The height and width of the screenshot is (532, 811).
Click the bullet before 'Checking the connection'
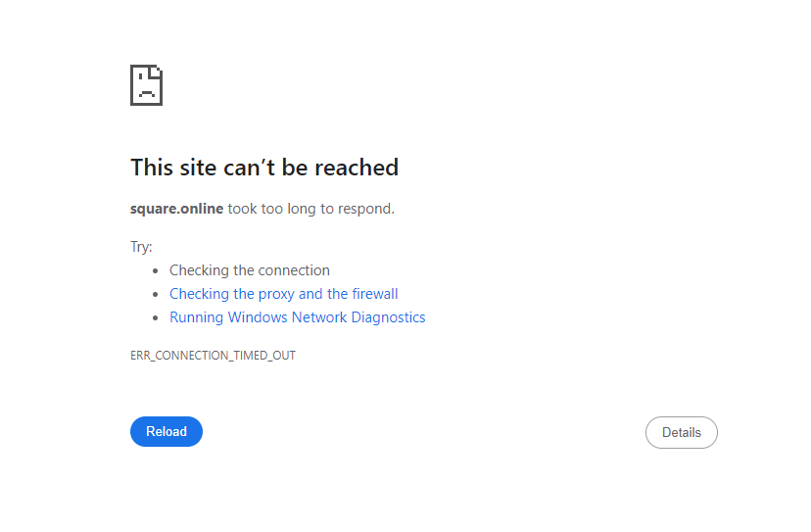(156, 271)
